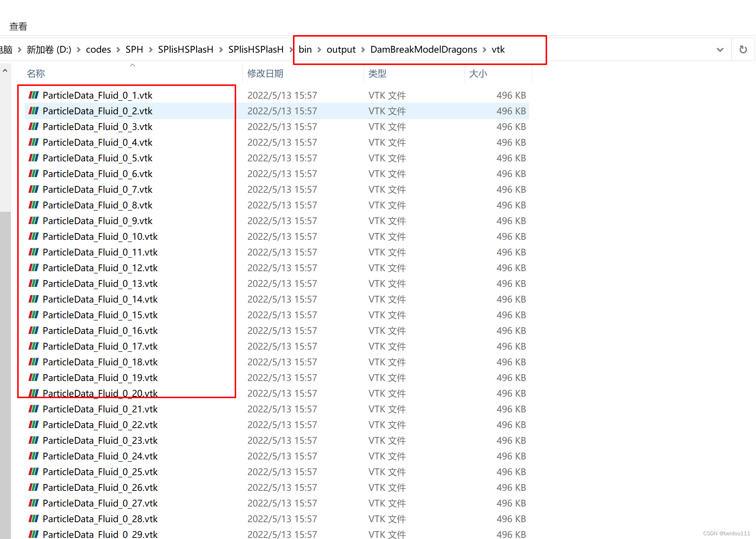Click the file icon beside ParticleData_Fluid_0_21.vtk
This screenshot has height=539, width=756.
[x=34, y=409]
